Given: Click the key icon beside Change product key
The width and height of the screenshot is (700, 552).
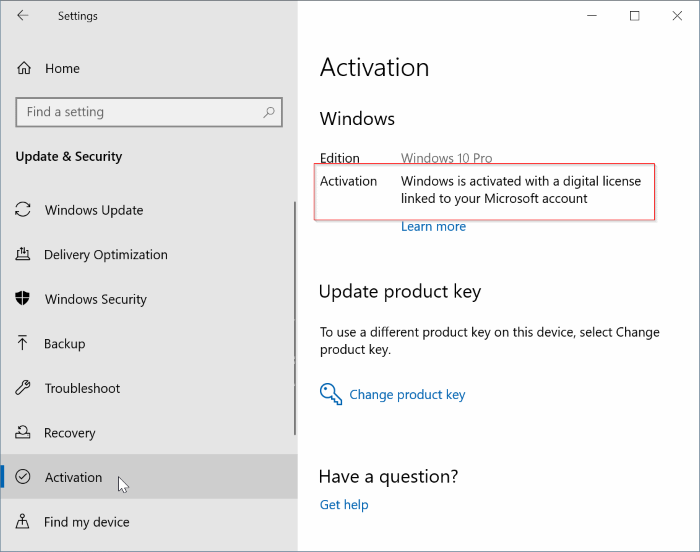Looking at the screenshot, I should pyautogui.click(x=331, y=394).
